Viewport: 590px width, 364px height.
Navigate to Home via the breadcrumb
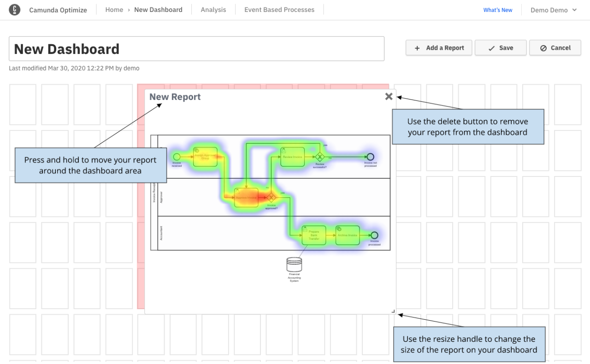click(x=114, y=9)
